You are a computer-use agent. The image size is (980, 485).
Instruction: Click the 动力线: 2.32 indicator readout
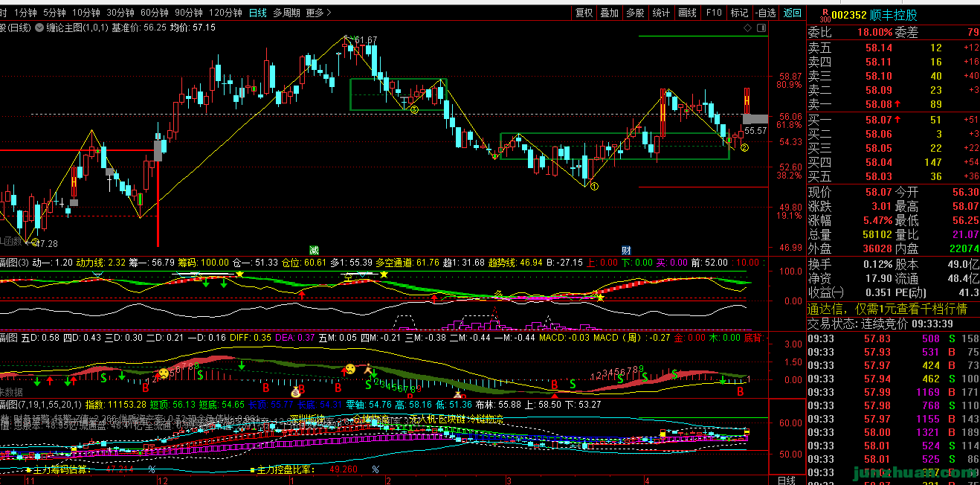point(100,263)
